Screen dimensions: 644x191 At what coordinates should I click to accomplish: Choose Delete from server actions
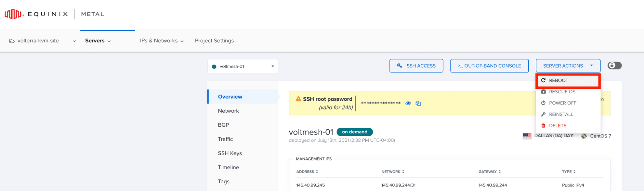click(568, 125)
